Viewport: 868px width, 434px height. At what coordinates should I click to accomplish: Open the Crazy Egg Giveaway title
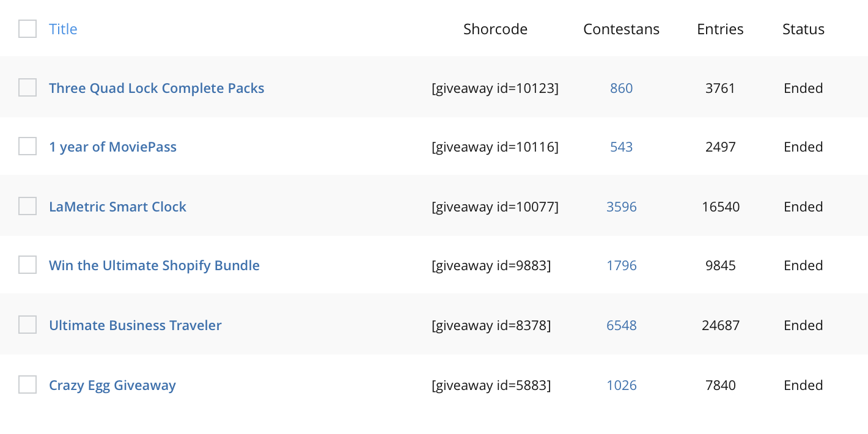pos(112,385)
